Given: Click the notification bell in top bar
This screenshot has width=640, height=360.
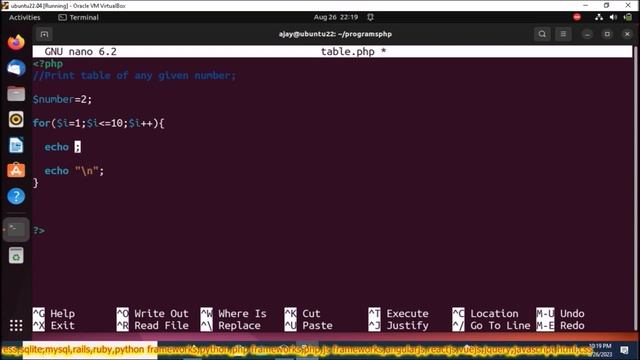Looking at the screenshot, I should click(370, 17).
